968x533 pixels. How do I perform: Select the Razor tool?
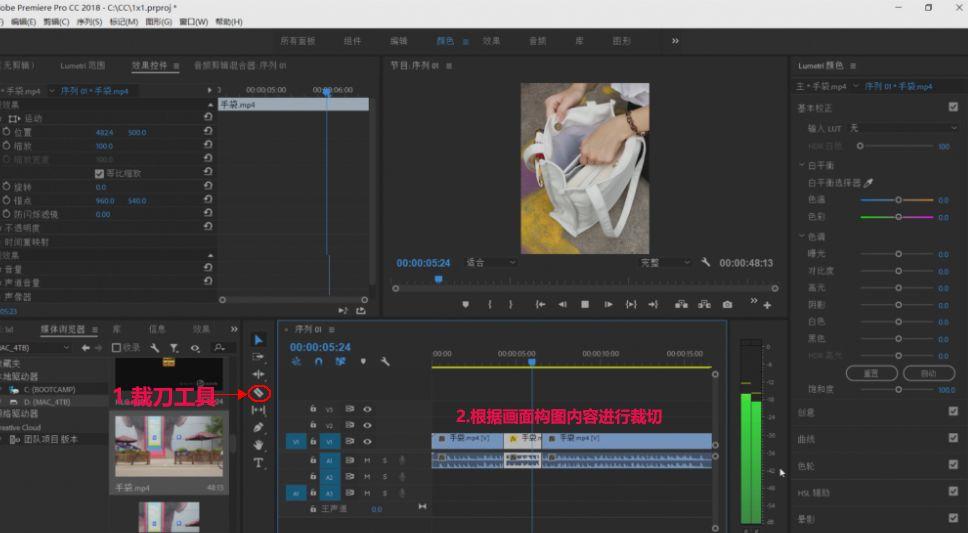[259, 393]
